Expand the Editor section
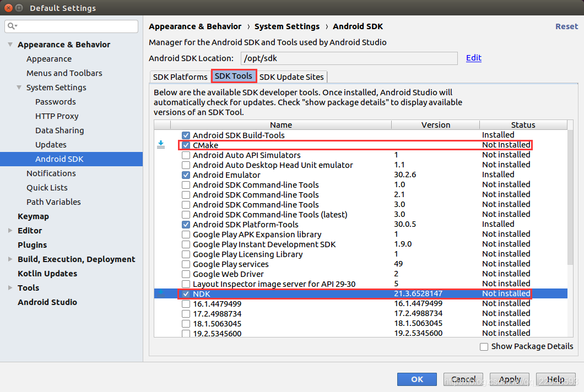The height and width of the screenshot is (392, 584). (x=10, y=231)
